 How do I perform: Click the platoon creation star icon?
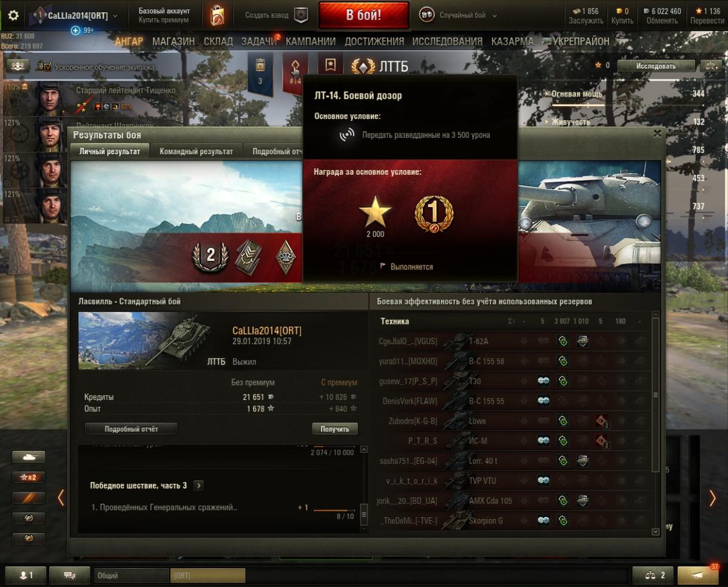point(301,15)
